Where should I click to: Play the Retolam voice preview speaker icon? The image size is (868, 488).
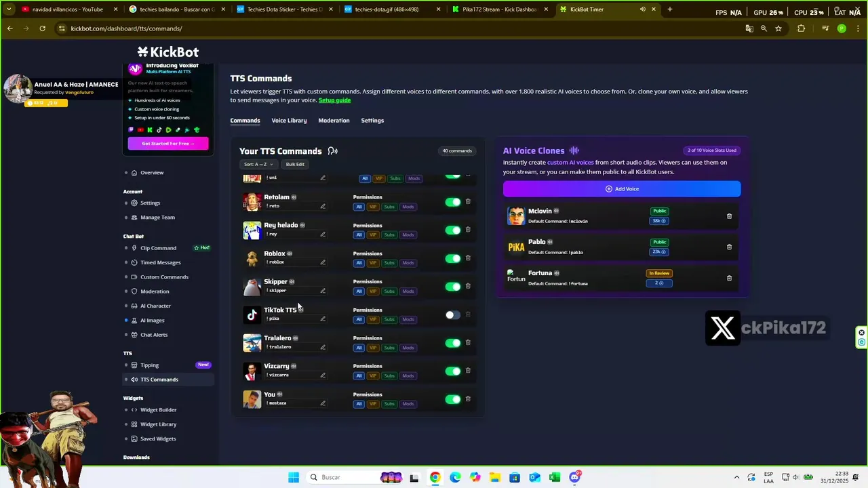coord(294,197)
